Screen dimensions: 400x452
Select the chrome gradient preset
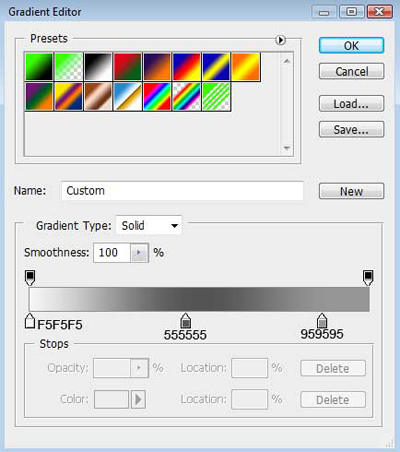pyautogui.click(x=127, y=96)
